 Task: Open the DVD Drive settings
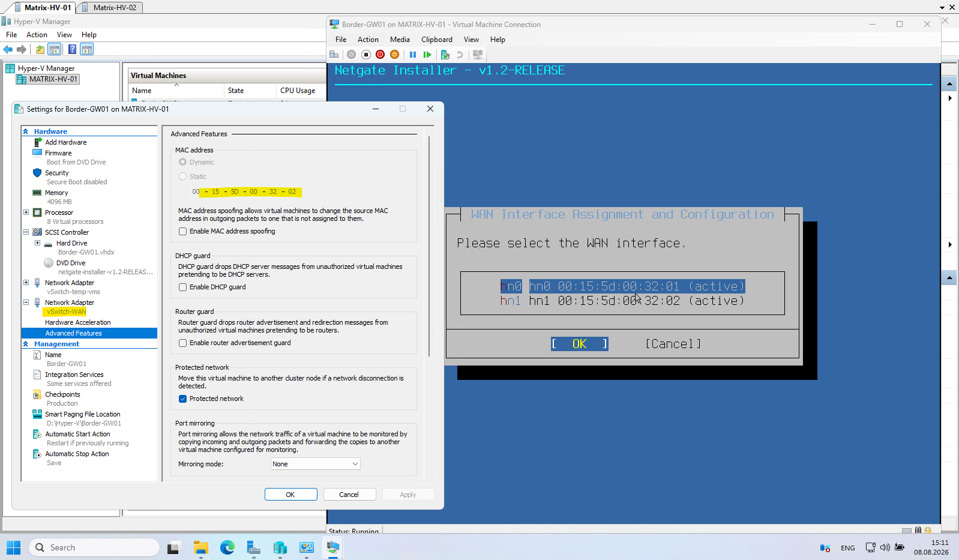click(x=71, y=263)
